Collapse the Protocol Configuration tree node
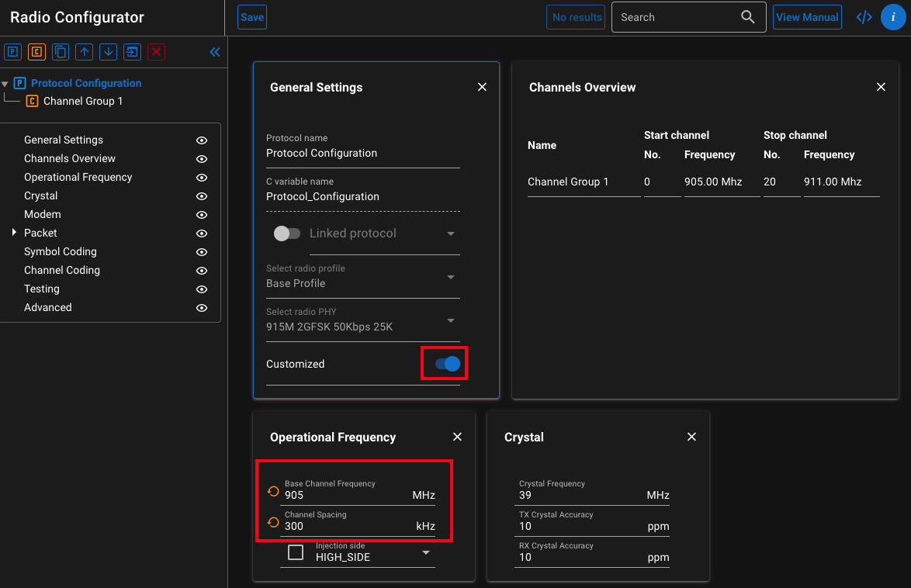911x588 pixels. tap(5, 84)
